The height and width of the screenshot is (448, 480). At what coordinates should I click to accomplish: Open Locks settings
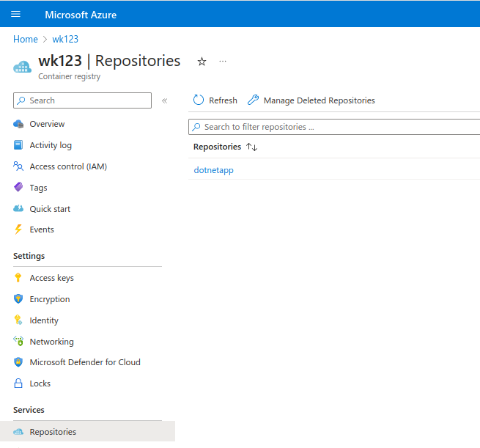(40, 383)
